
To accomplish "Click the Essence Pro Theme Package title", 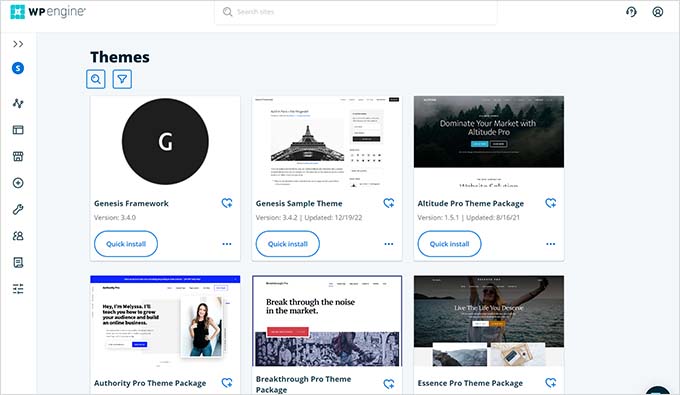I will pyautogui.click(x=470, y=383).
